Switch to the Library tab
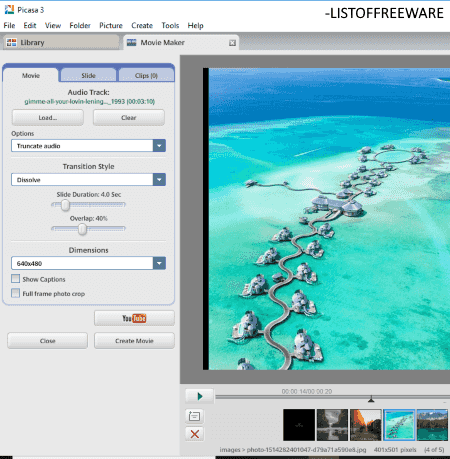 click(61, 42)
